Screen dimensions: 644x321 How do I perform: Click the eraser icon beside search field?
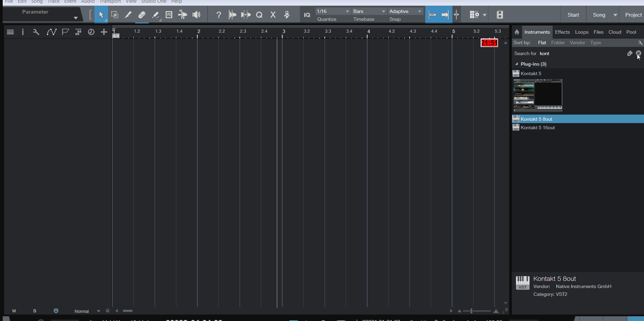pos(630,53)
